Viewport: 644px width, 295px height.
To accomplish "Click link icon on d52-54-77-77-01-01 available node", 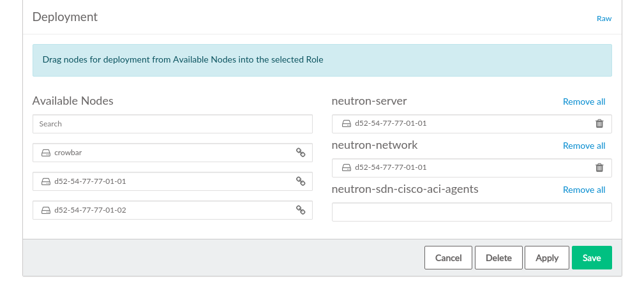I will pos(301,181).
